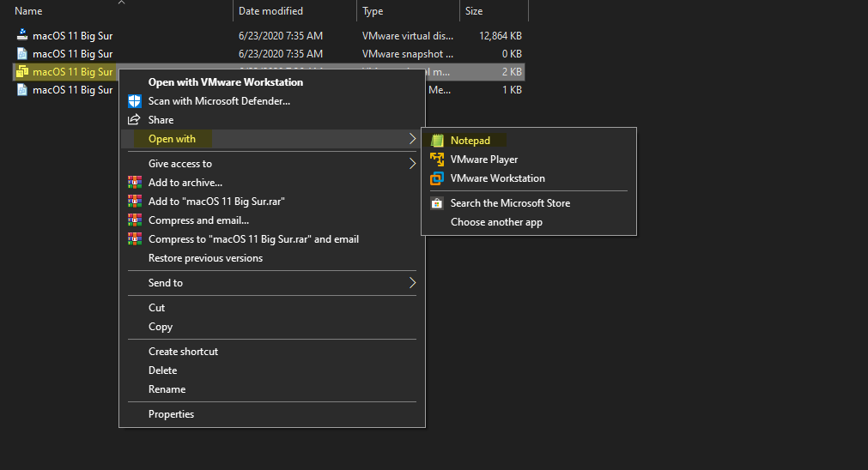868x470 pixels.
Task: Open Properties from the context menu
Action: click(171, 414)
